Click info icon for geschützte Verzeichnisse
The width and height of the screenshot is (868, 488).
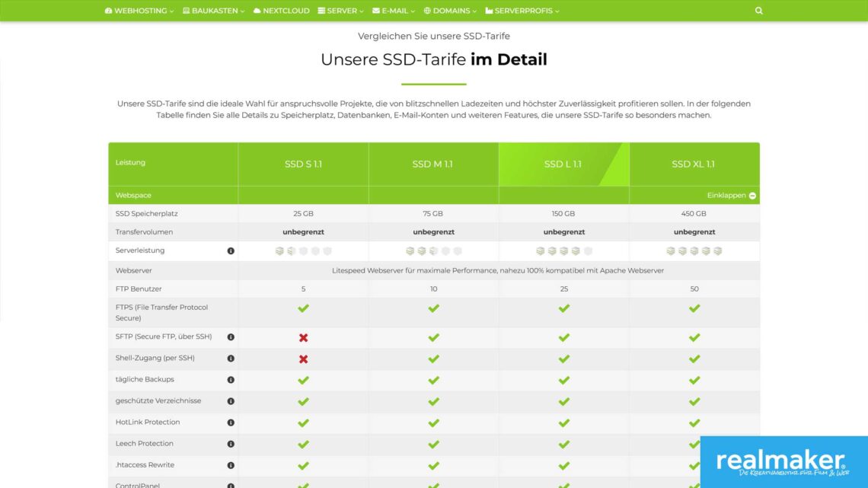231,401
